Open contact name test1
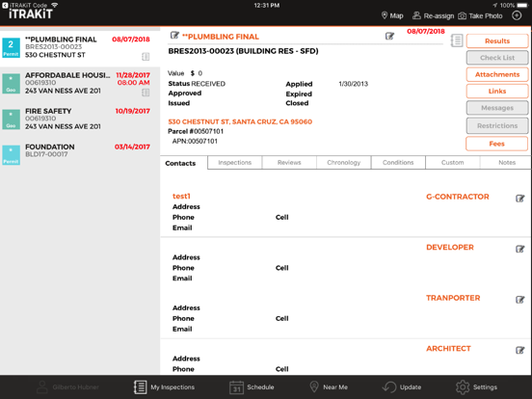532x399 pixels. pyautogui.click(x=181, y=196)
